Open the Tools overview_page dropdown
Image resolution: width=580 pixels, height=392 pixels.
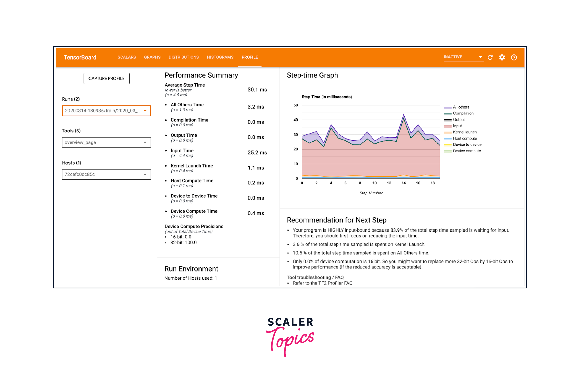point(106,142)
